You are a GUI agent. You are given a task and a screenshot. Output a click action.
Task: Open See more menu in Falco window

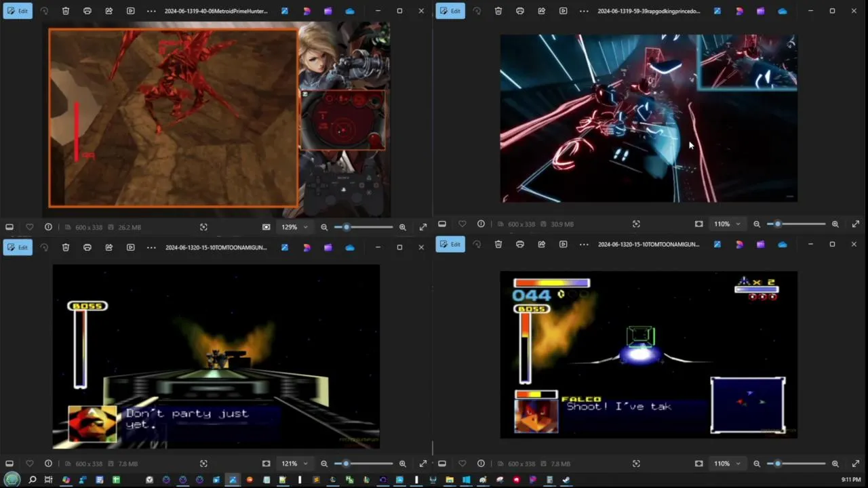[x=584, y=244]
